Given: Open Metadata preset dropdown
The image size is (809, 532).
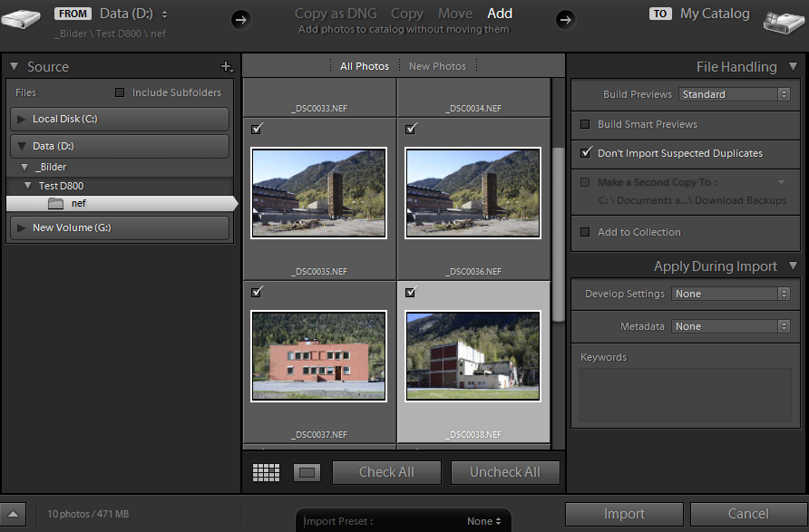Looking at the screenshot, I should click(731, 326).
